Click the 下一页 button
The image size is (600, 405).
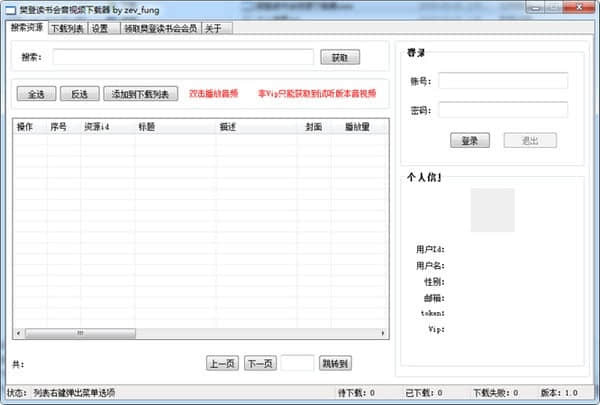pyautogui.click(x=260, y=363)
